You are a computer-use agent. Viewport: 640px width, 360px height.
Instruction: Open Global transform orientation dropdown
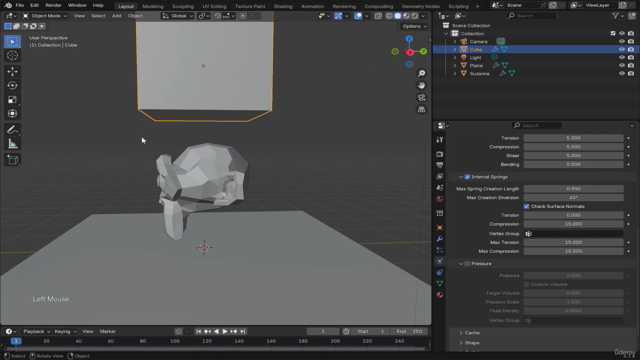pos(177,16)
